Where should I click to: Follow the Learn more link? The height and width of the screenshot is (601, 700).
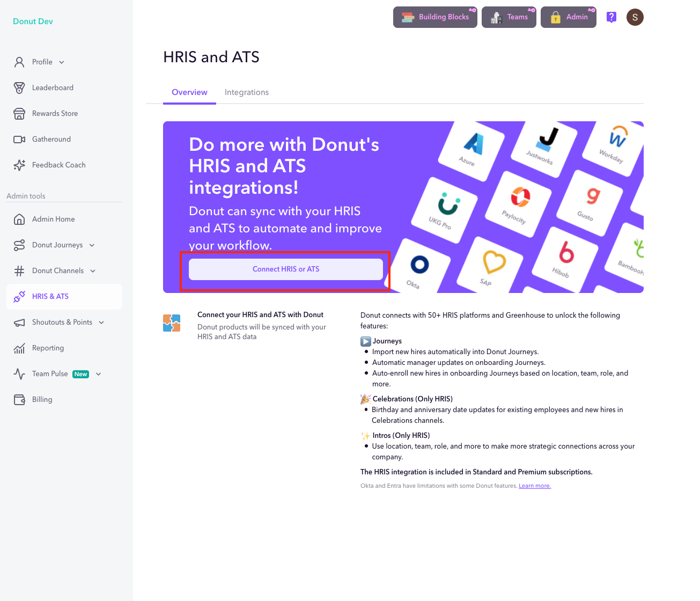[535, 486]
